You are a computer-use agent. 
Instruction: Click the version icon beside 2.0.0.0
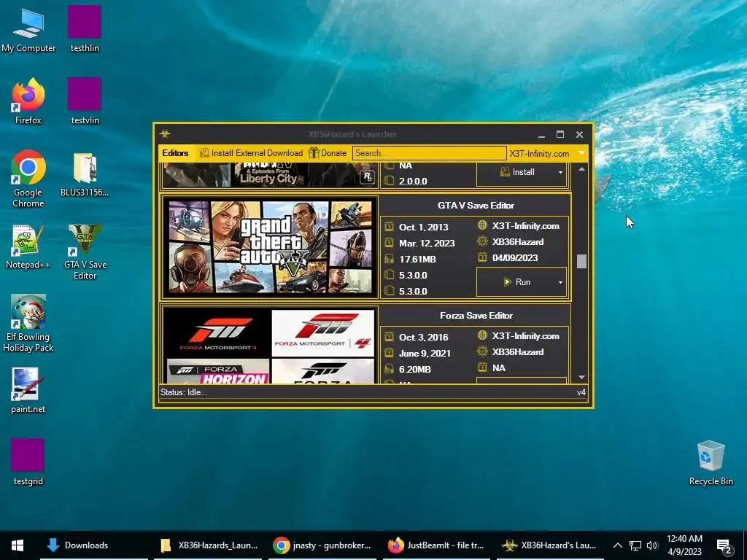pos(390,181)
